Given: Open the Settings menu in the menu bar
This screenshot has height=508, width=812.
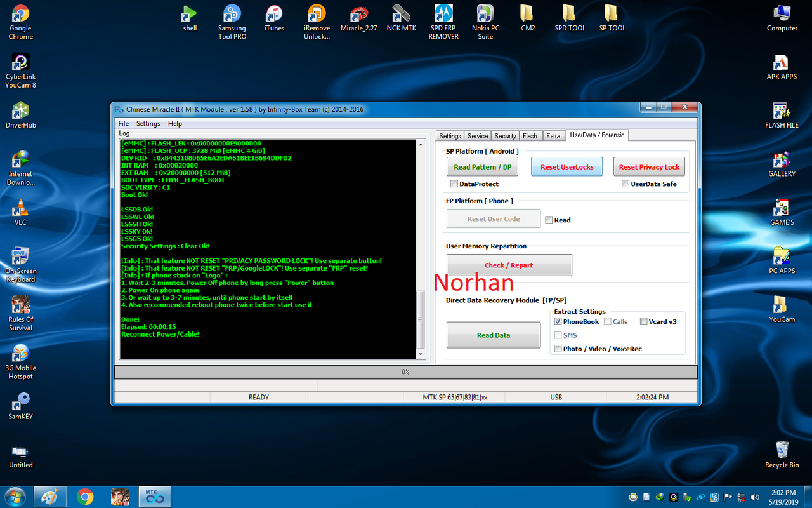Looking at the screenshot, I should click(x=148, y=124).
